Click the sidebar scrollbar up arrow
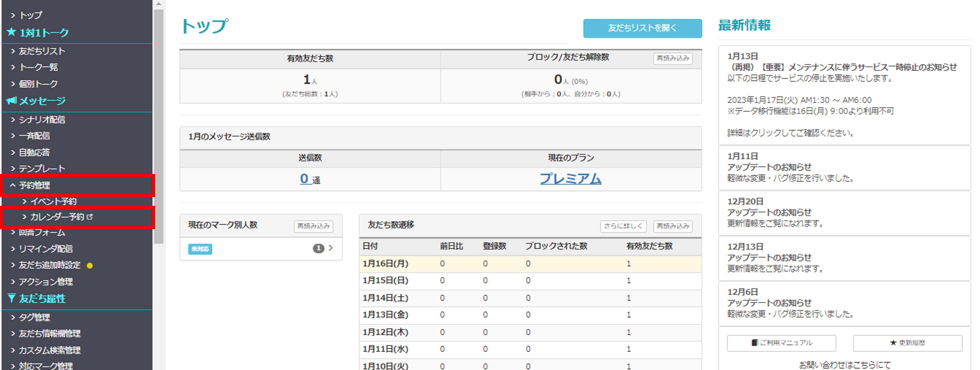The image size is (980, 370). tap(159, 4)
